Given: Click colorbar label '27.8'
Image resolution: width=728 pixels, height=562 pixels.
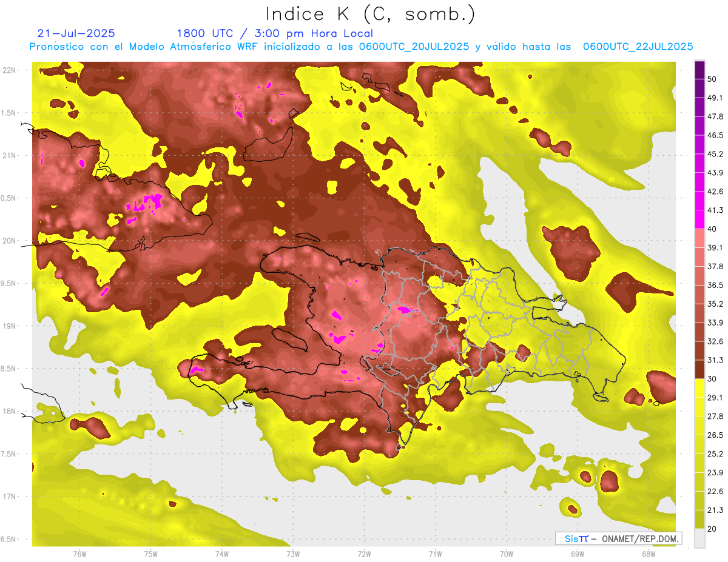Looking at the screenshot, I should (x=715, y=416).
